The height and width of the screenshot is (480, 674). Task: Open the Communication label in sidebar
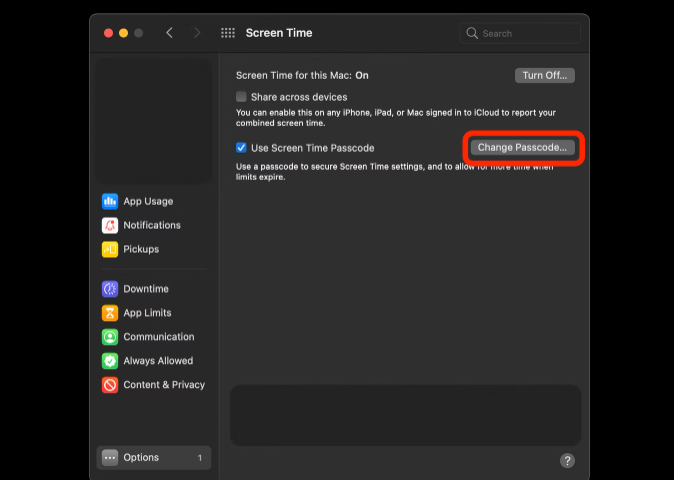159,337
